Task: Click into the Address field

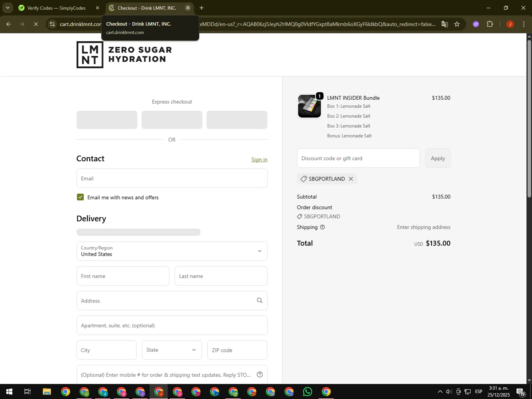Action: pos(172,301)
